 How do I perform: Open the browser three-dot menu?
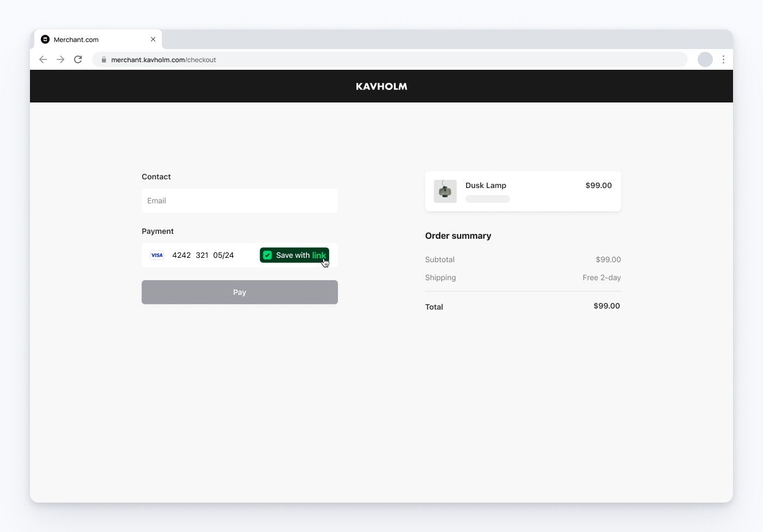[x=723, y=59]
